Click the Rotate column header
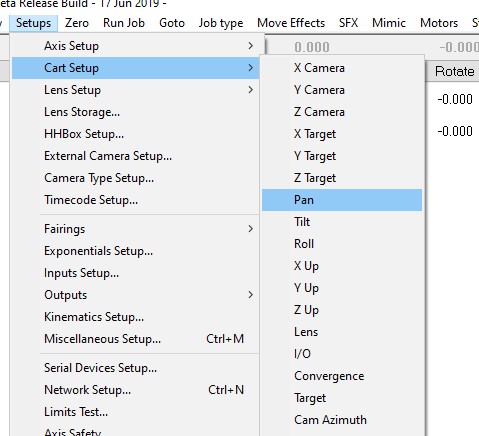The width and height of the screenshot is (479, 436). coord(454,71)
